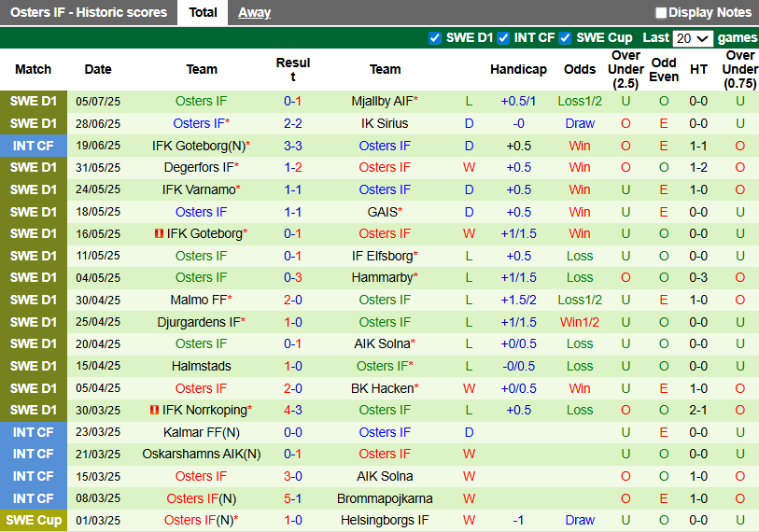Select the Total tab
This screenshot has height=532, width=759.
(x=203, y=12)
